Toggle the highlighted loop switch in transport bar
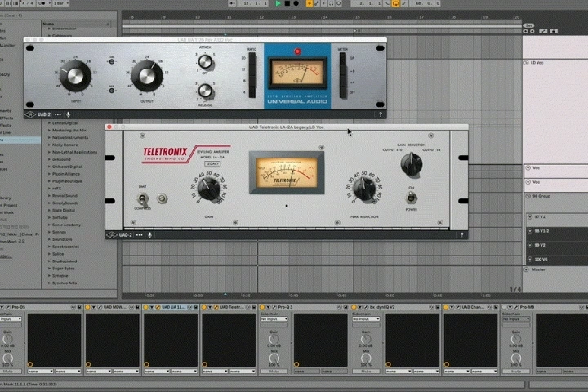The width and height of the screenshot is (588, 392). 395,3
